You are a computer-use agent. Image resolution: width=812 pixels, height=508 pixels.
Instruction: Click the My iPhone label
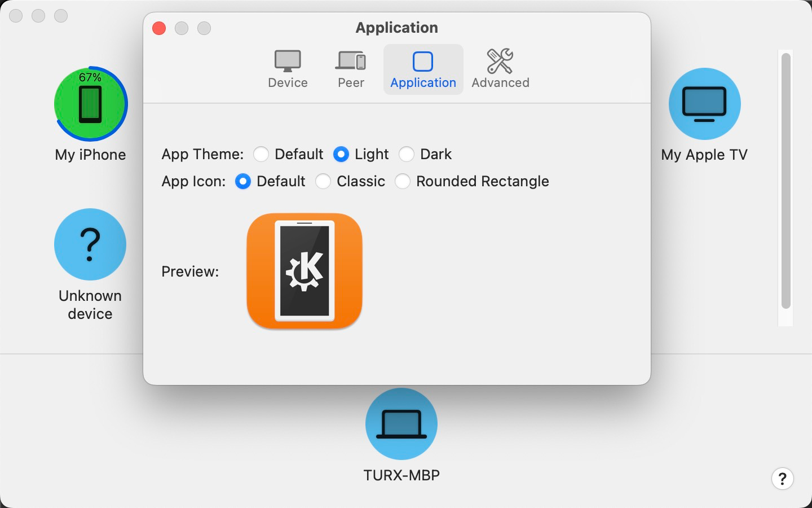point(90,155)
